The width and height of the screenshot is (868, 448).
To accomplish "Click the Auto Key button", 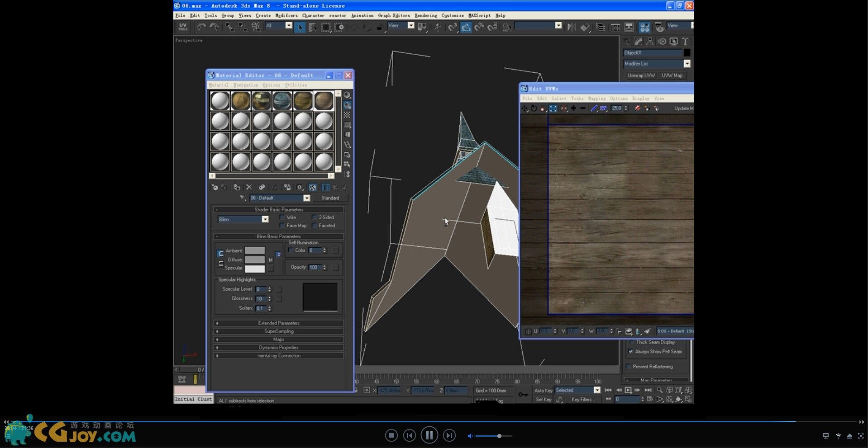I will tap(543, 391).
